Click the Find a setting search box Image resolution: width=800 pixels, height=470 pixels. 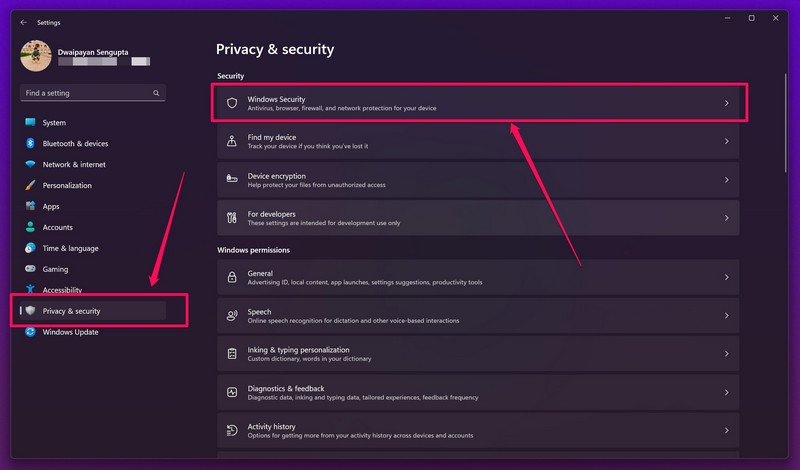[85, 93]
